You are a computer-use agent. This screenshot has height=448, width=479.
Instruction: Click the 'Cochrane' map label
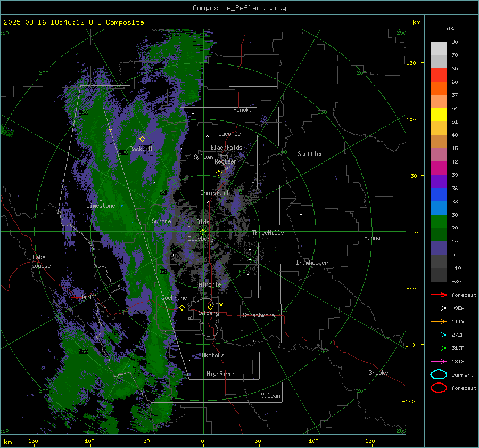point(174,298)
